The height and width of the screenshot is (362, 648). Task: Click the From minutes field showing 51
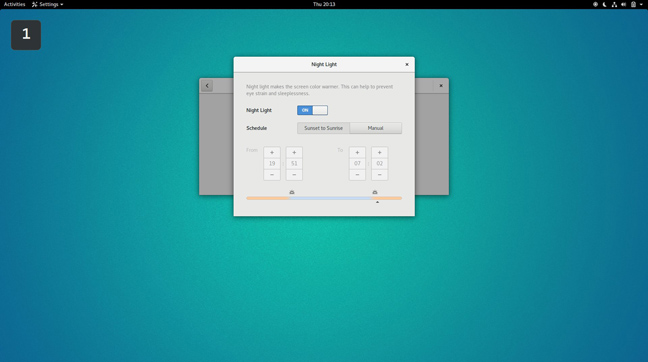tap(294, 164)
